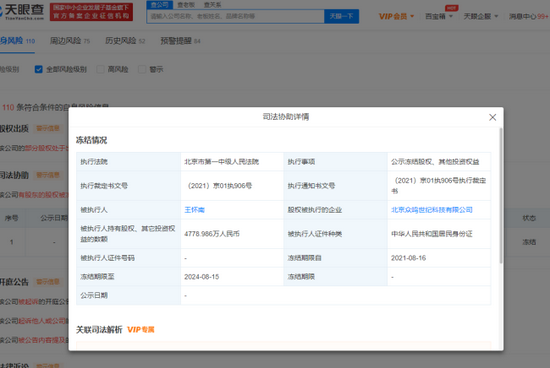Viewport: 550px width, 368px height.
Task: Toggle the 警示 checkbox
Action: [x=142, y=69]
